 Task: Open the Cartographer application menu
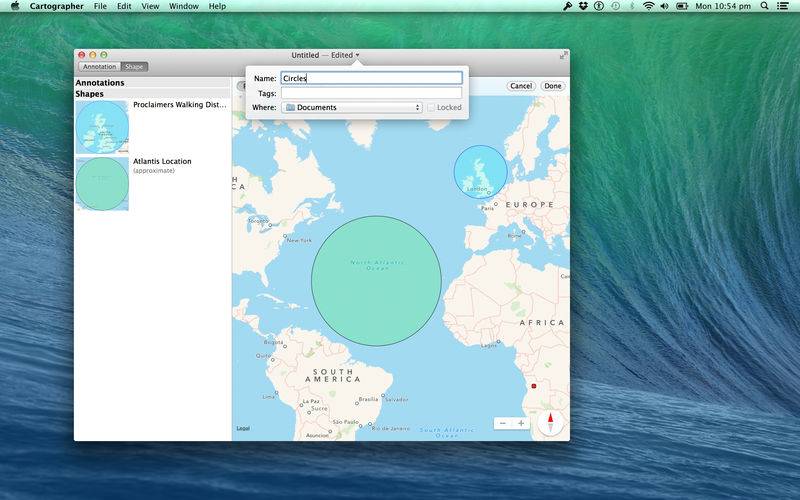click(x=56, y=6)
